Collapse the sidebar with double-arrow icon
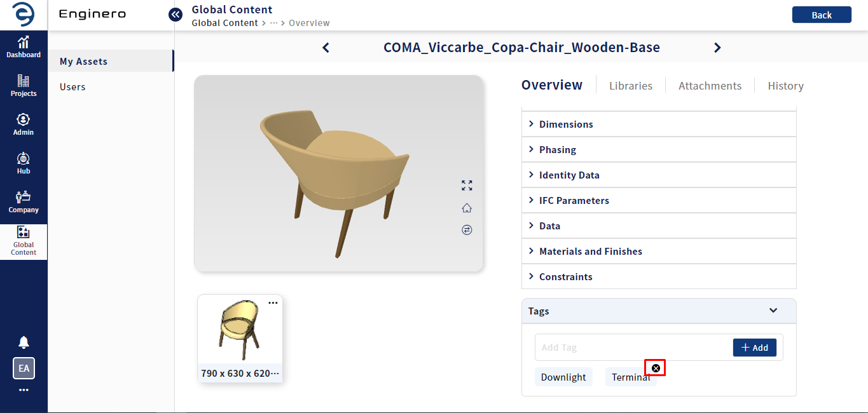This screenshot has height=413, width=868. click(176, 14)
